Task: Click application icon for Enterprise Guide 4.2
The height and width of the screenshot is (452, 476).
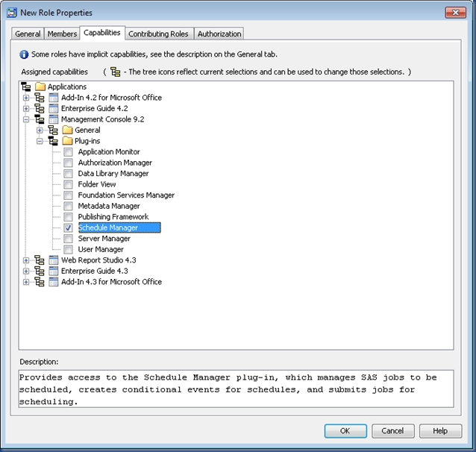Action: point(54,108)
